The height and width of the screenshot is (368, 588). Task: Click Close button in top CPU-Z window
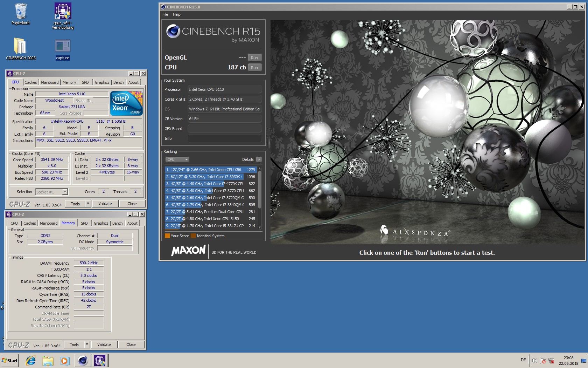point(132,204)
